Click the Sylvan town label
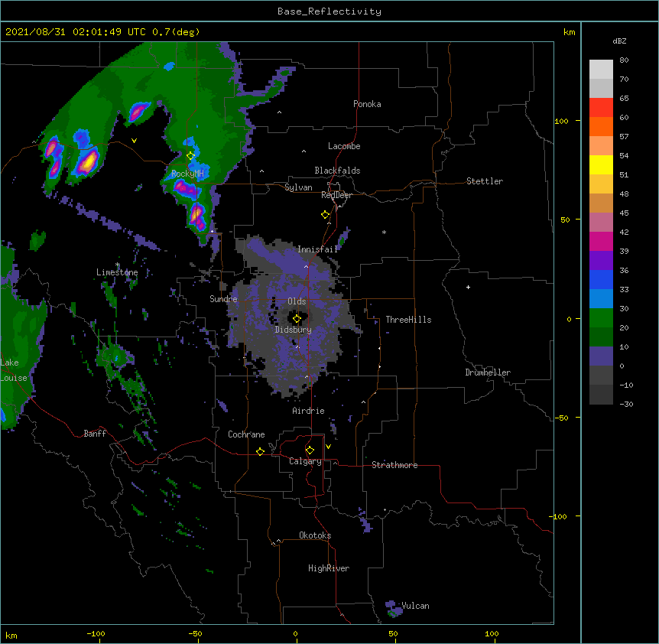Image resolution: width=659 pixels, height=644 pixels. (298, 187)
